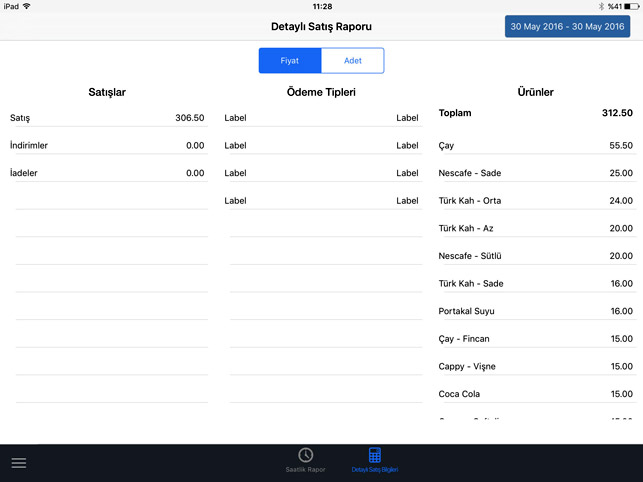The height and width of the screenshot is (482, 643).
Task: Select the Cappy - Vişne row
Action: coord(535,366)
